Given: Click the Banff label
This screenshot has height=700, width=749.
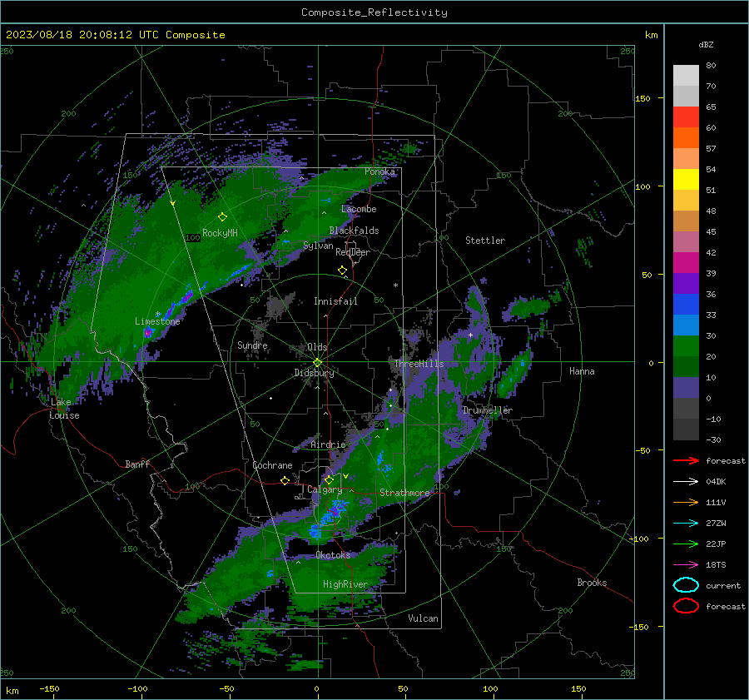Looking at the screenshot, I should [x=137, y=464].
